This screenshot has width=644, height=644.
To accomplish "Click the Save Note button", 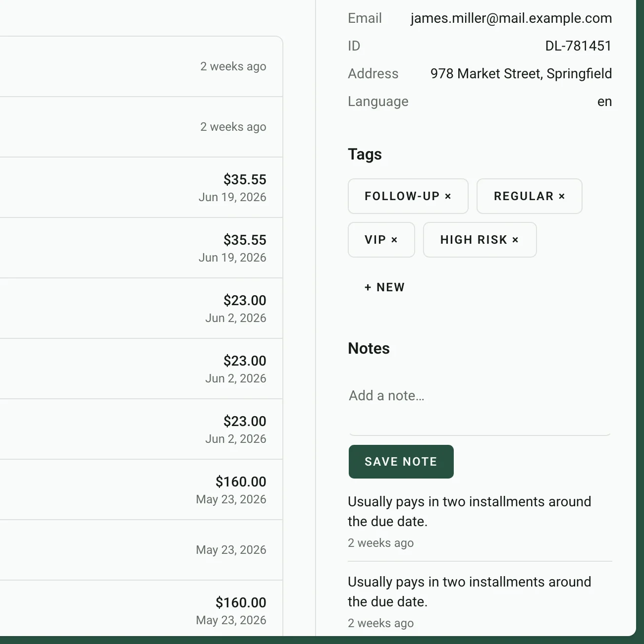I will click(x=401, y=462).
